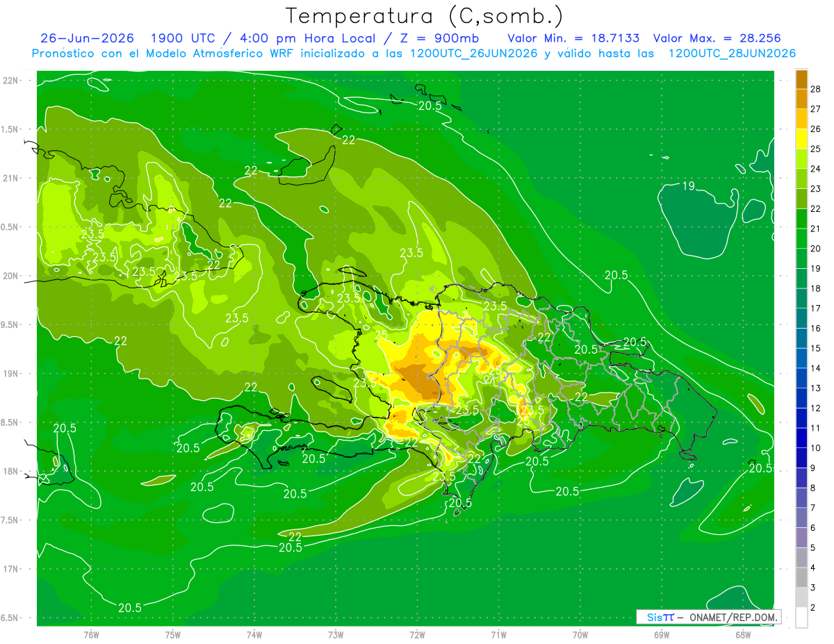Screen dimensions: 834x644
Task: Click the purple color bar segment between 5 and 6
Action: pyautogui.click(x=802, y=538)
